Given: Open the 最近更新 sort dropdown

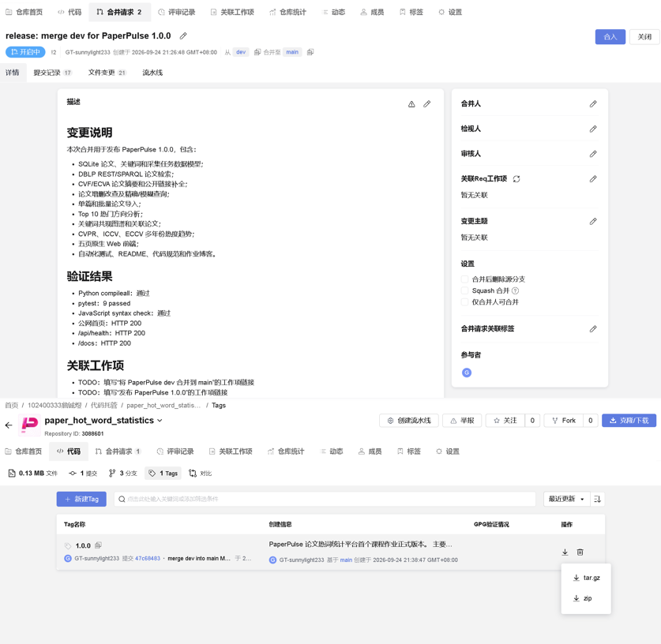Looking at the screenshot, I should click(566, 499).
